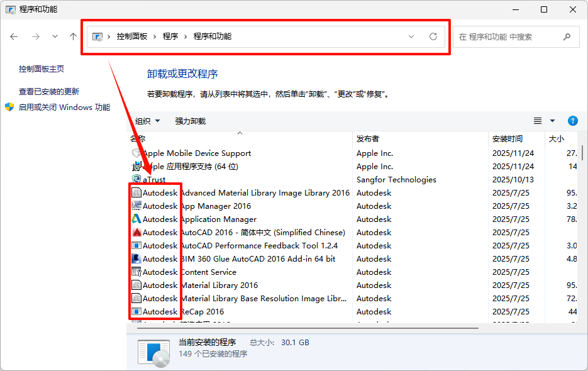Click the 强力卸载 toolbar button
The height and width of the screenshot is (371, 588).
pos(190,121)
